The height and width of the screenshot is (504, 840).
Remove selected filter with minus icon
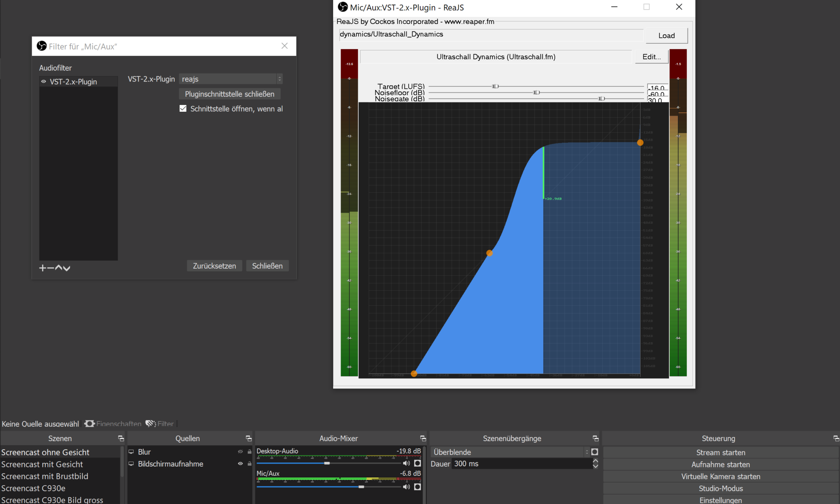pos(50,268)
